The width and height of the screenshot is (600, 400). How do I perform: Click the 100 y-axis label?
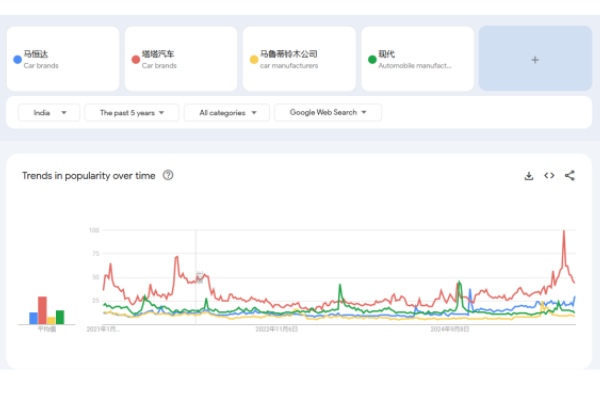point(94,230)
